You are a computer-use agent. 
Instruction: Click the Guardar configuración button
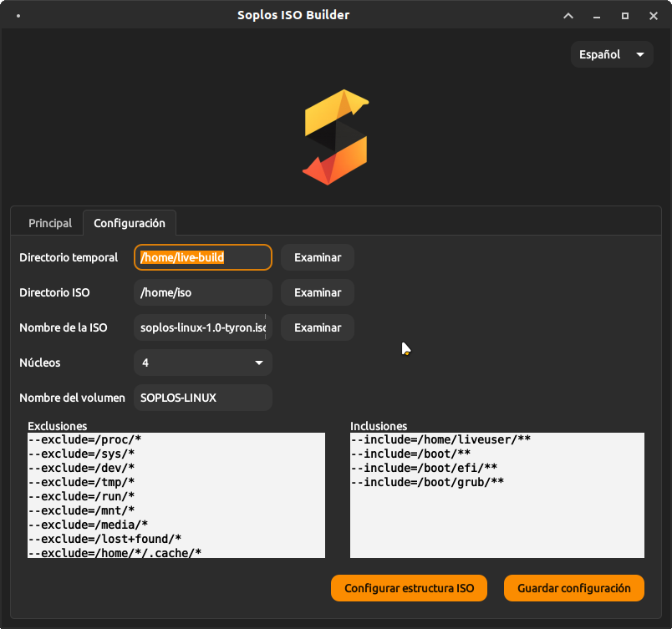(x=574, y=588)
